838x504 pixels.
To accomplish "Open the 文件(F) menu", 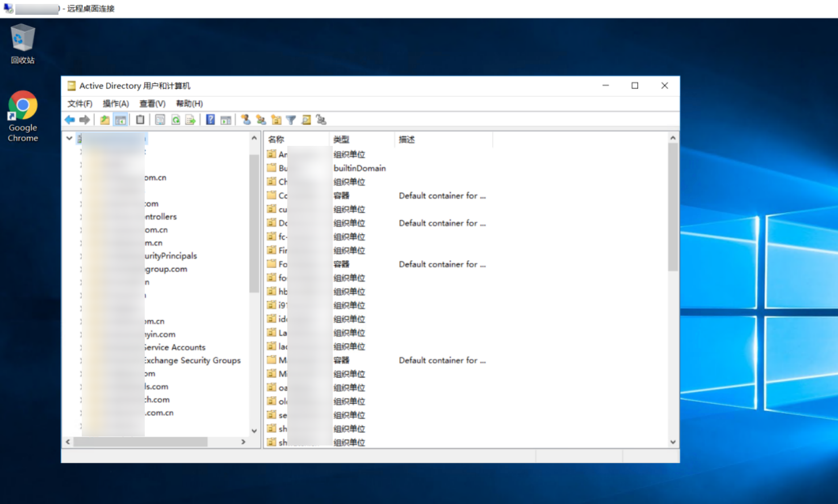I will coord(79,103).
